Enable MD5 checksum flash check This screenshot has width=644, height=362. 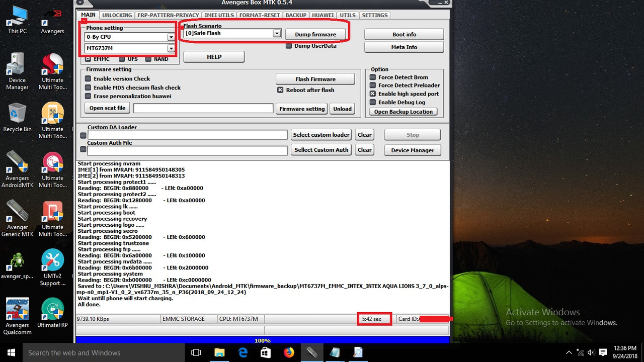(88, 87)
